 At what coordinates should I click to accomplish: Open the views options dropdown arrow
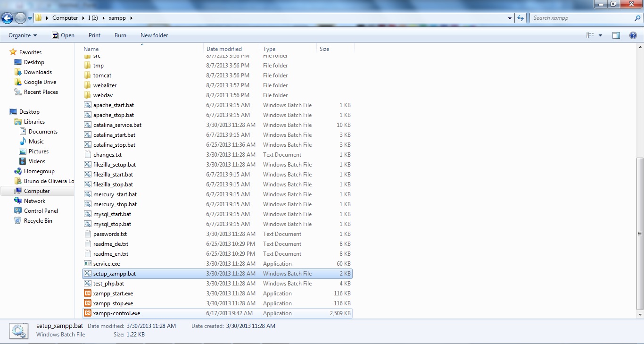(x=600, y=35)
